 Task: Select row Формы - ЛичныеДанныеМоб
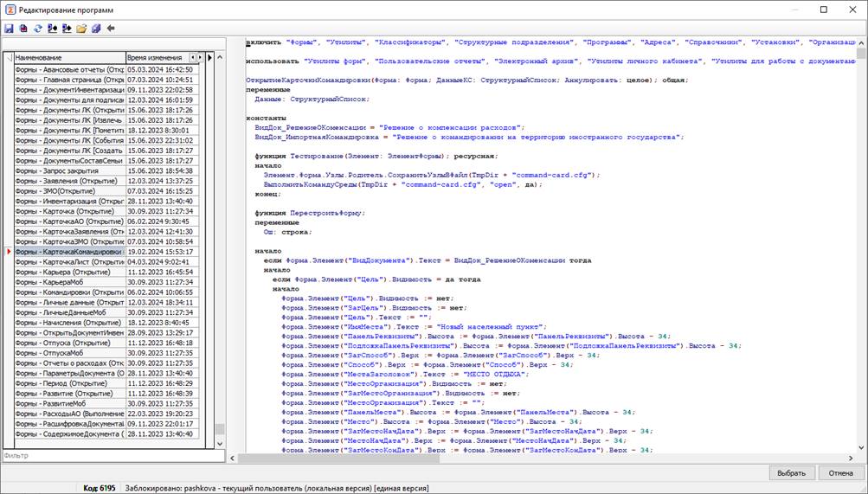pyautogui.click(x=106, y=312)
